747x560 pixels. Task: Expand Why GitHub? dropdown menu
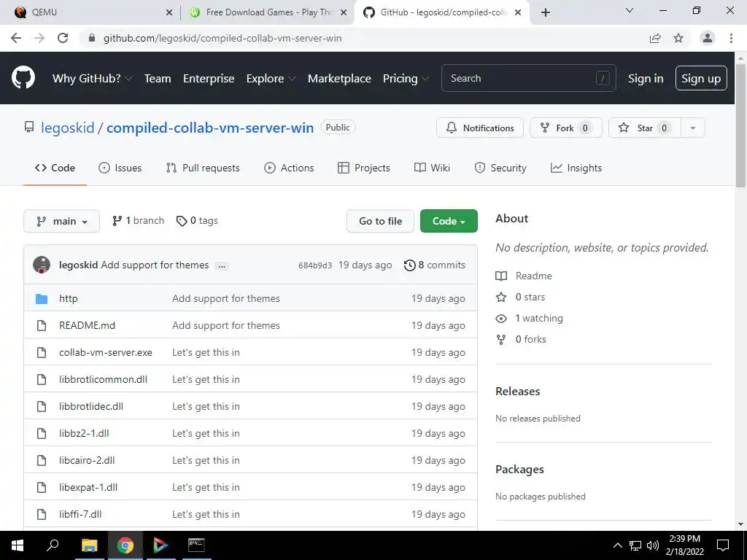click(92, 79)
